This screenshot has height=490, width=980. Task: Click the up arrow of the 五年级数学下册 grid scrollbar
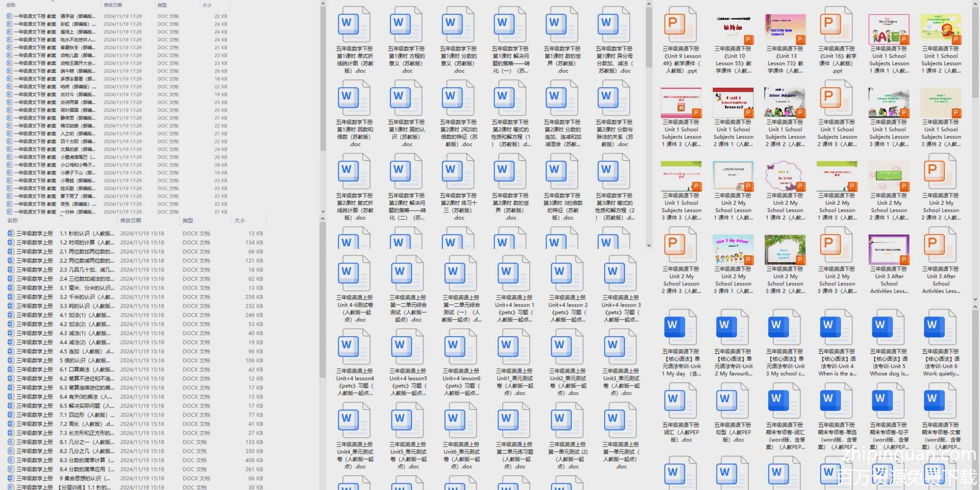tap(649, 4)
